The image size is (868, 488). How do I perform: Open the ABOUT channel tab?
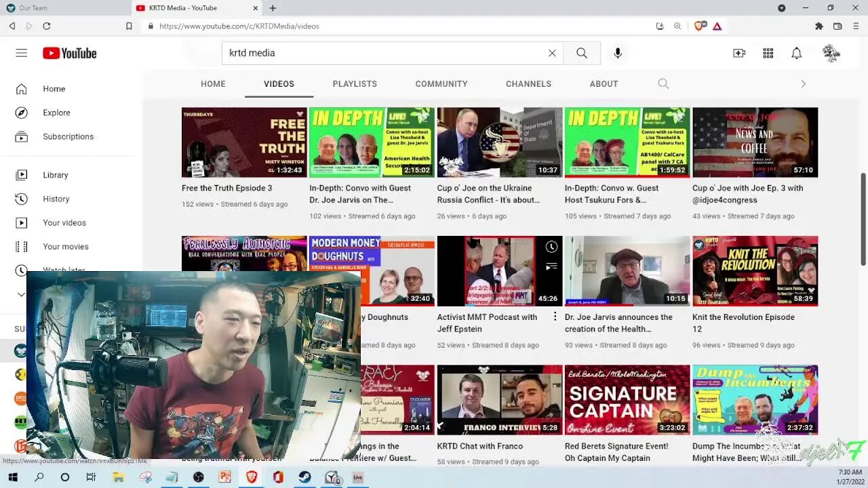[604, 84]
